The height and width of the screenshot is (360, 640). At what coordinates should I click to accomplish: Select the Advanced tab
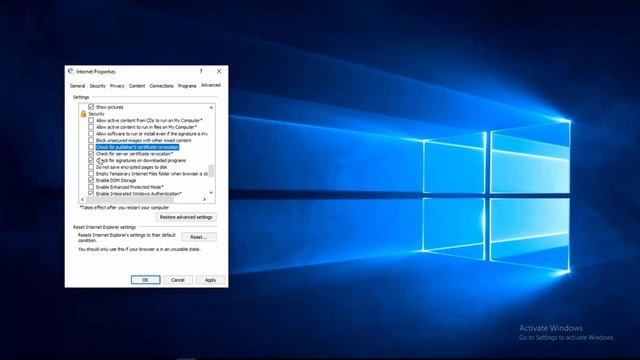(x=211, y=85)
